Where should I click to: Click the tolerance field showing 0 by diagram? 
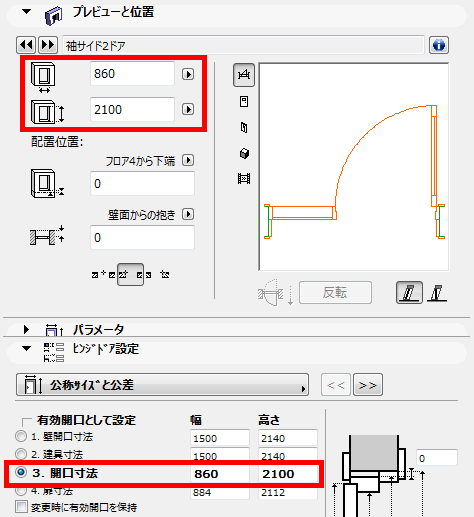[437, 458]
